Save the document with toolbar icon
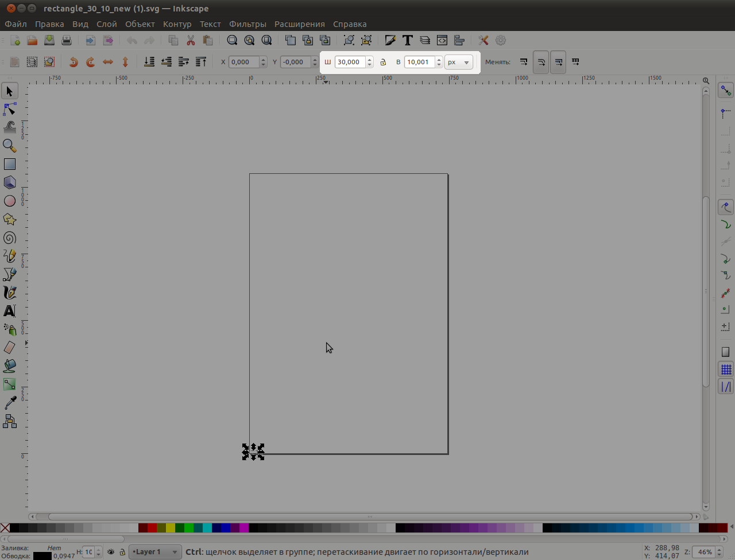This screenshot has height=560, width=735. coord(49,40)
